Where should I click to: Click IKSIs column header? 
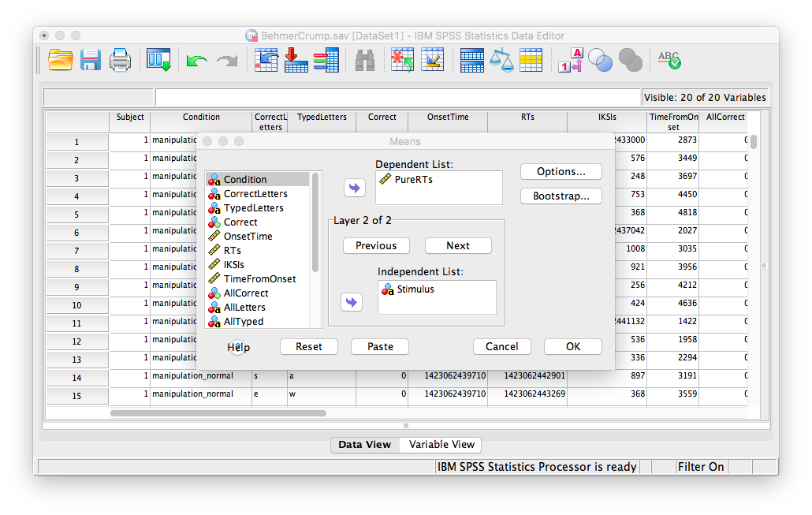click(x=607, y=121)
